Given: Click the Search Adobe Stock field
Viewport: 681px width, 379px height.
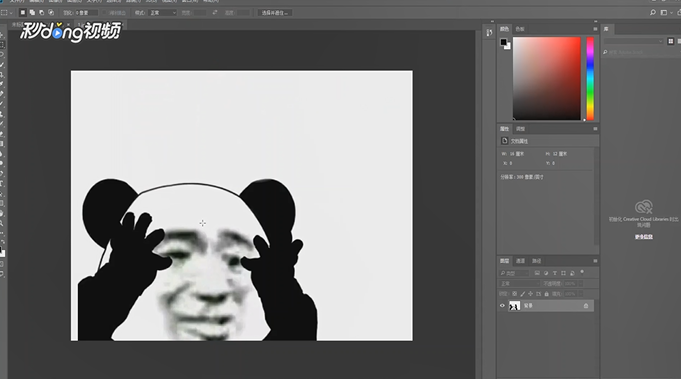Looking at the screenshot, I should point(641,52).
